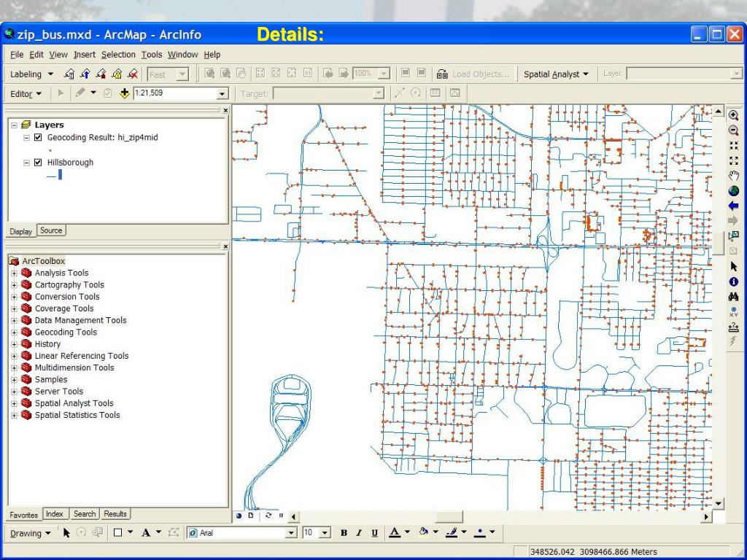Click the Hillsborough line symbol
This screenshot has height=560, width=747.
click(x=55, y=175)
